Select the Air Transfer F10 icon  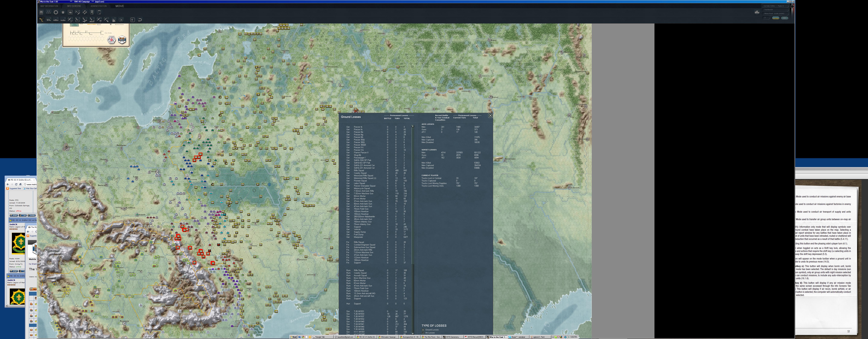click(x=107, y=20)
